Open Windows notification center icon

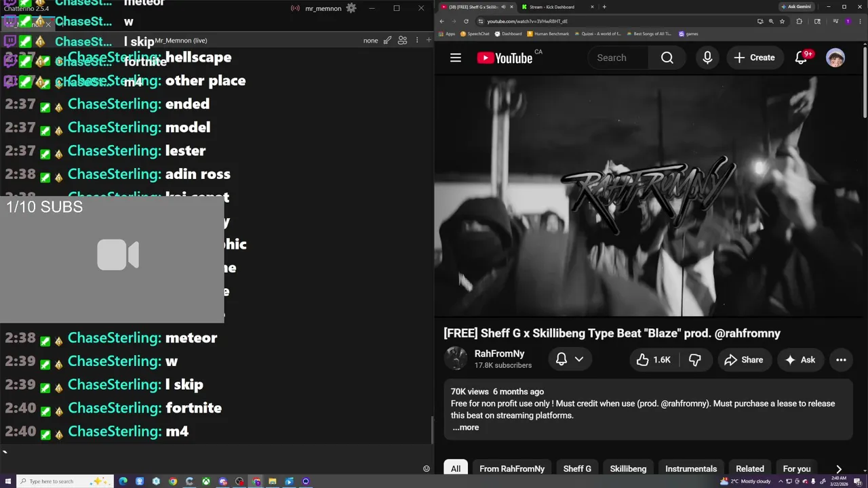(857, 481)
